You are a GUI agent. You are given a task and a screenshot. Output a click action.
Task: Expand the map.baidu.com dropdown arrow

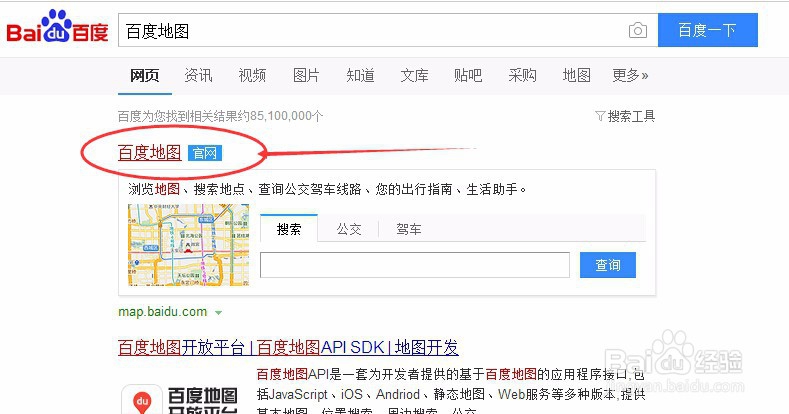pyautogui.click(x=218, y=312)
